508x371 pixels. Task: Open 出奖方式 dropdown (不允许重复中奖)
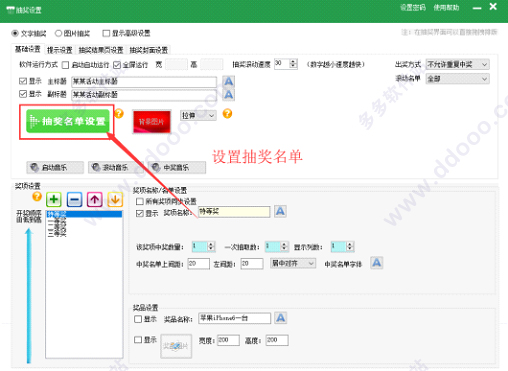pyautogui.click(x=457, y=64)
